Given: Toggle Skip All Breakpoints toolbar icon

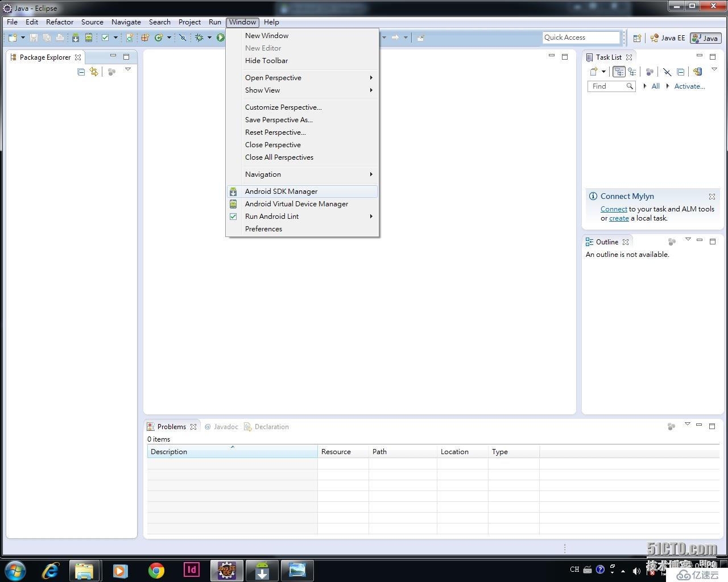Looking at the screenshot, I should pyautogui.click(x=183, y=38).
